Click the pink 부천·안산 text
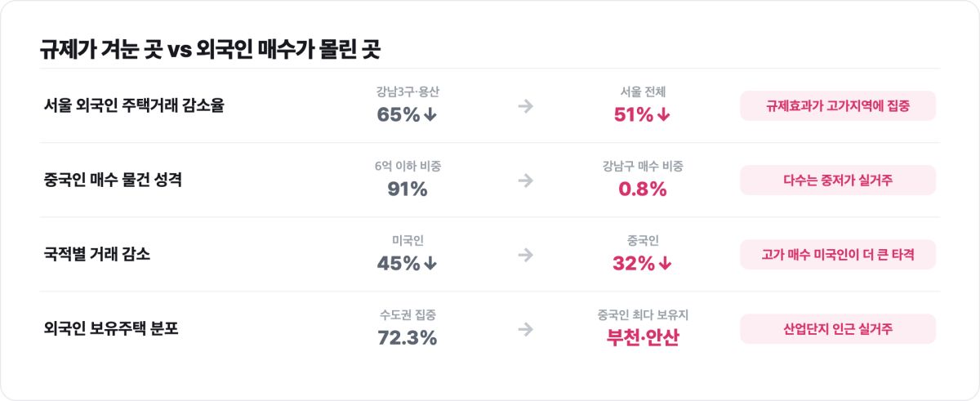Viewport: 980px width, 401px height. point(643,338)
